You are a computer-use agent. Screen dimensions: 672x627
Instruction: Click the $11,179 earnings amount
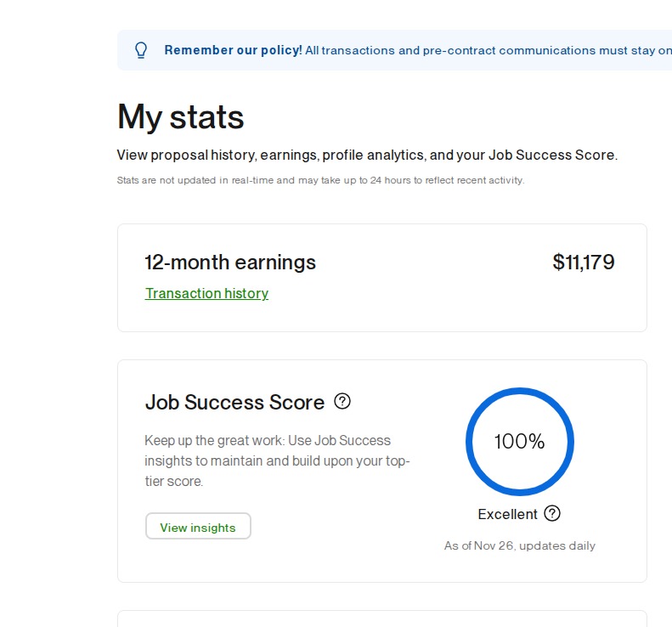pyautogui.click(x=583, y=262)
